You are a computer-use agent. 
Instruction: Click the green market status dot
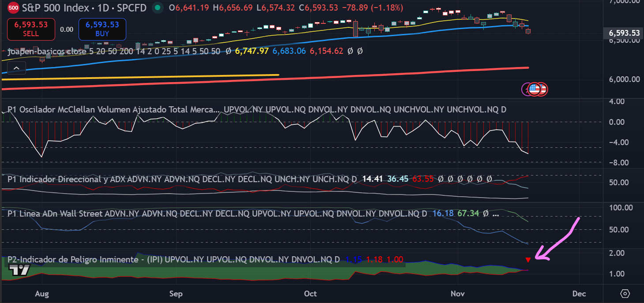click(157, 7)
